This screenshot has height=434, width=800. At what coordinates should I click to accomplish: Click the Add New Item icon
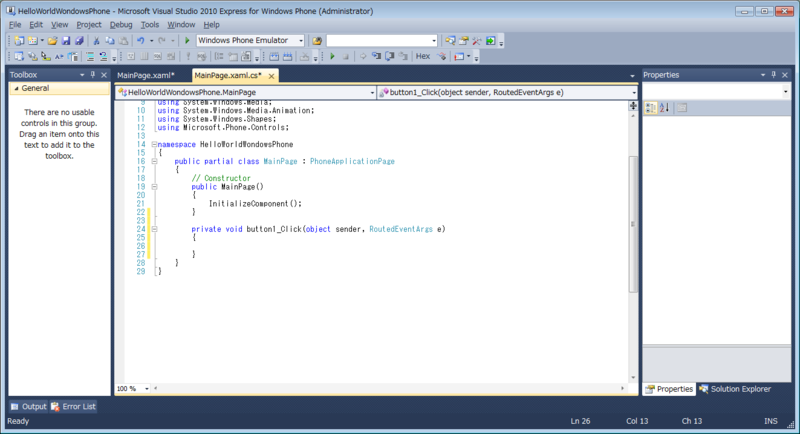click(33, 41)
